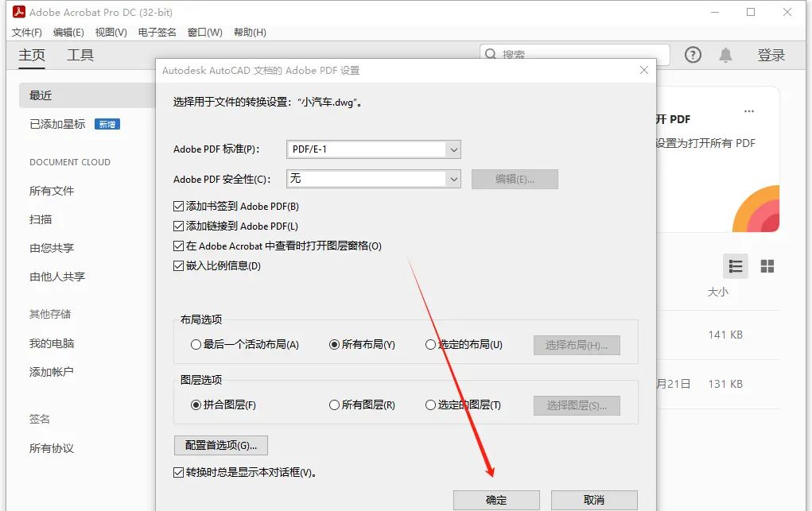Open the notifications bell icon
The width and height of the screenshot is (812, 511).
[725, 55]
